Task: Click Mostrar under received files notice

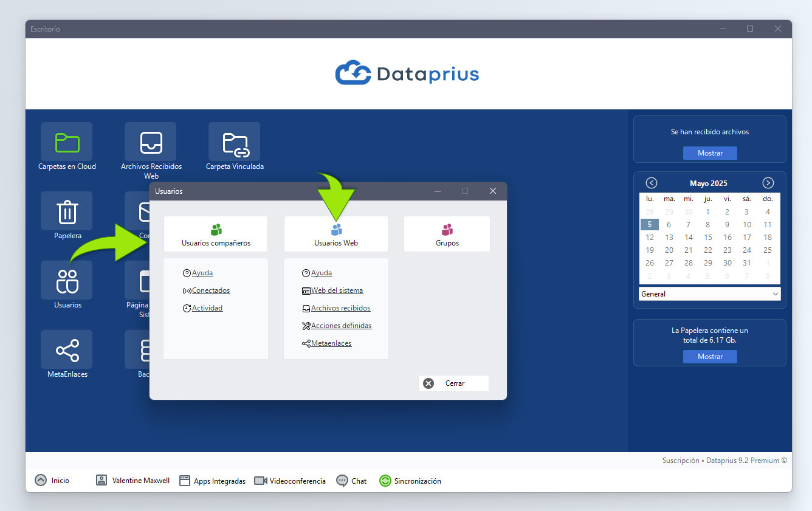Action: (710, 153)
